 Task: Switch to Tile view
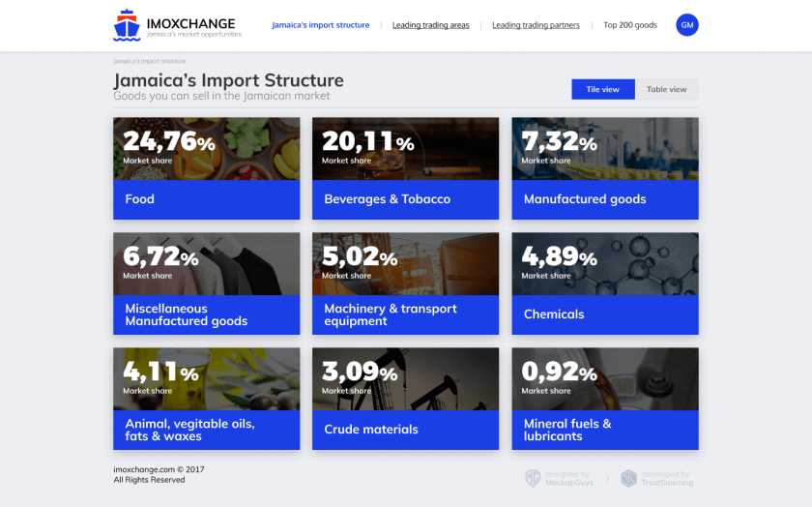[x=602, y=89]
